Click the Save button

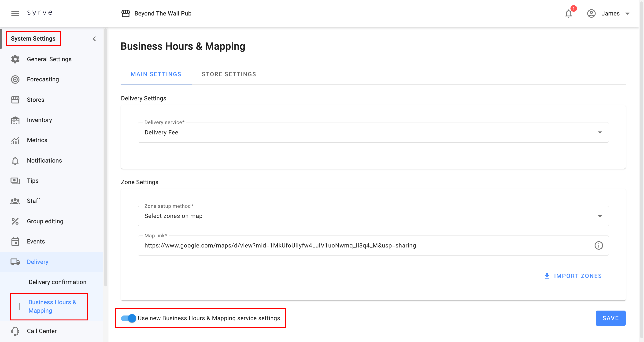tap(610, 318)
